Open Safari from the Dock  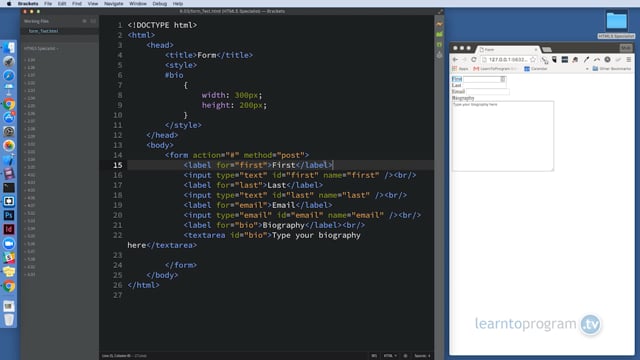(9, 76)
